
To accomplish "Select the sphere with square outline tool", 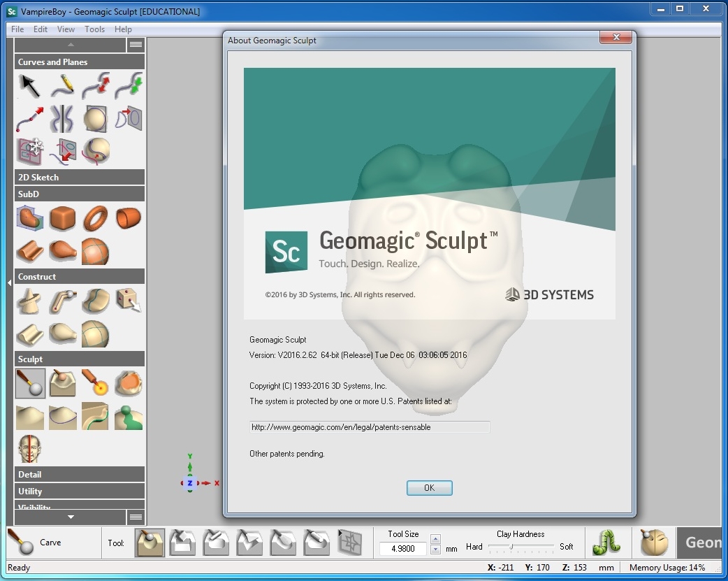I will pos(96,119).
